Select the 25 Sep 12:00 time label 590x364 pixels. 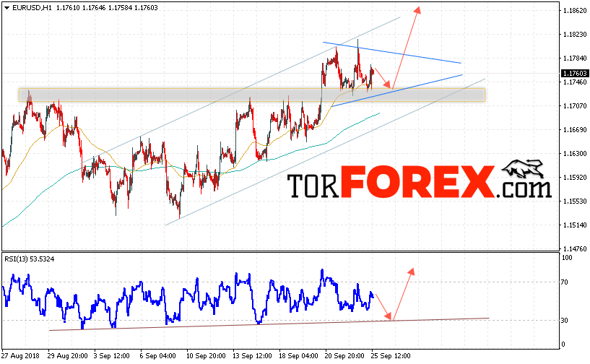(x=390, y=355)
